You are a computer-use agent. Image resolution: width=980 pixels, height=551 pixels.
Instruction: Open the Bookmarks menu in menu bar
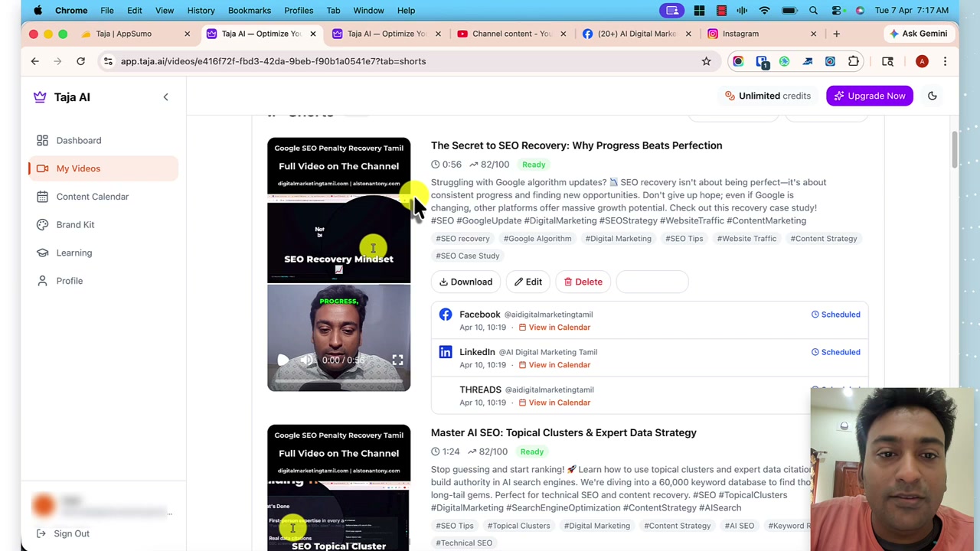click(249, 11)
